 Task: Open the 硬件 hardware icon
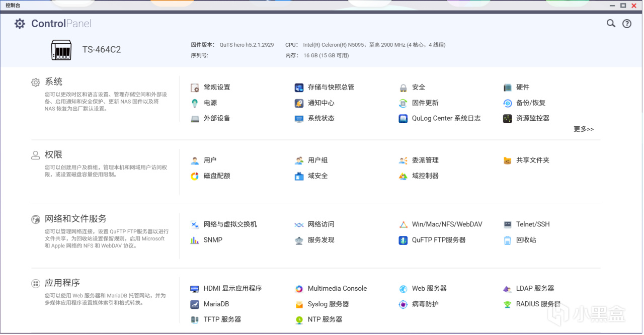[x=508, y=88]
